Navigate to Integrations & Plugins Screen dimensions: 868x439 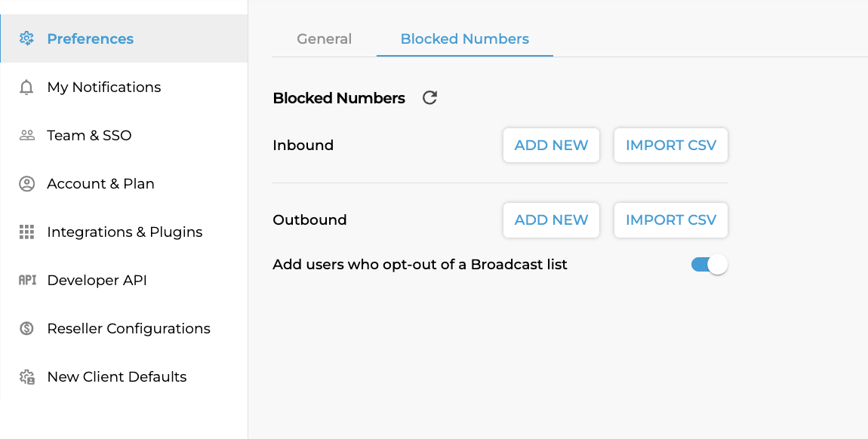tap(124, 232)
